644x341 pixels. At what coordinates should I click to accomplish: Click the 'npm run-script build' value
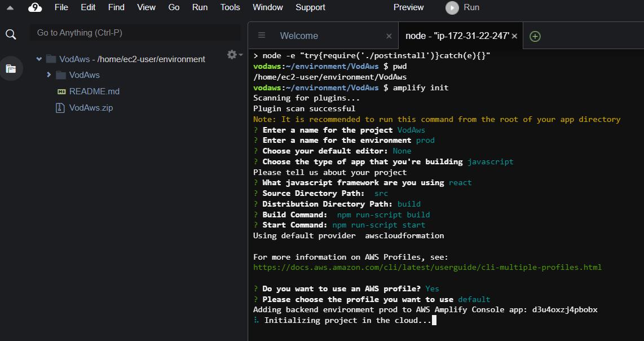point(383,215)
